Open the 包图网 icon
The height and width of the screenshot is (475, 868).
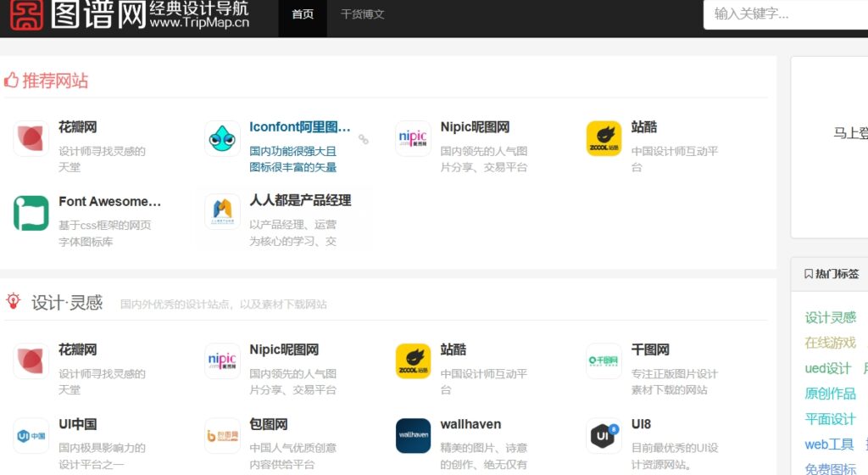[222, 436]
